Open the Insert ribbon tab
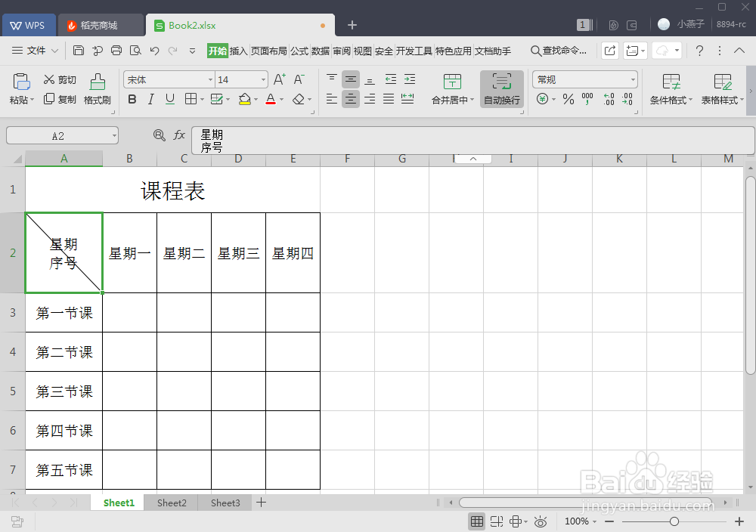756x532 pixels. [x=238, y=51]
